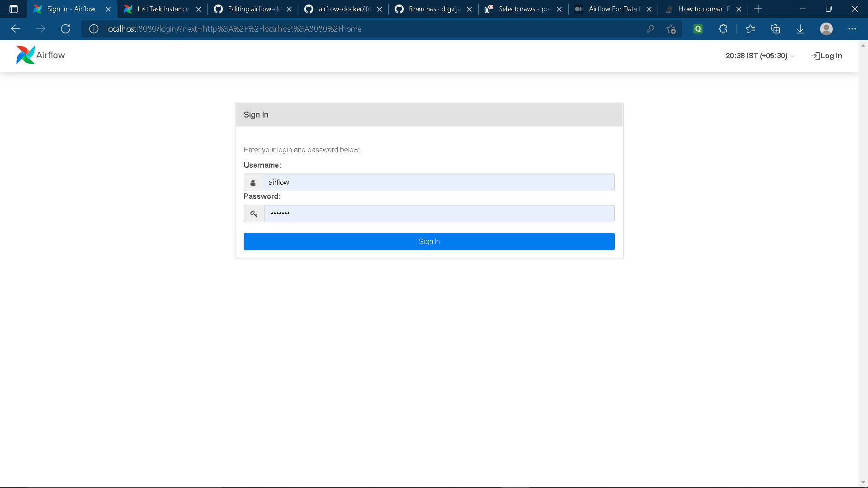Expand the timezone dropdown showing 20:38 IST
The height and width of the screenshot is (488, 868).
[x=759, y=56]
